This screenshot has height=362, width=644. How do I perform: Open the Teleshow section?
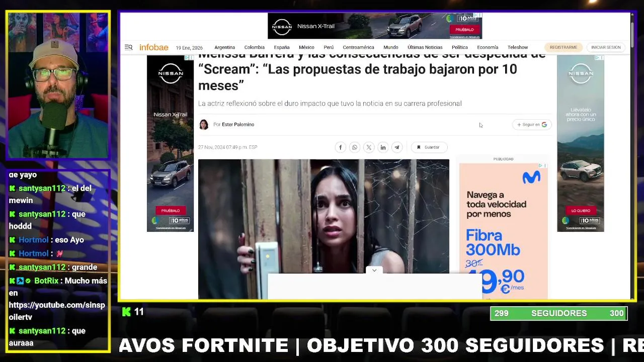(x=518, y=47)
